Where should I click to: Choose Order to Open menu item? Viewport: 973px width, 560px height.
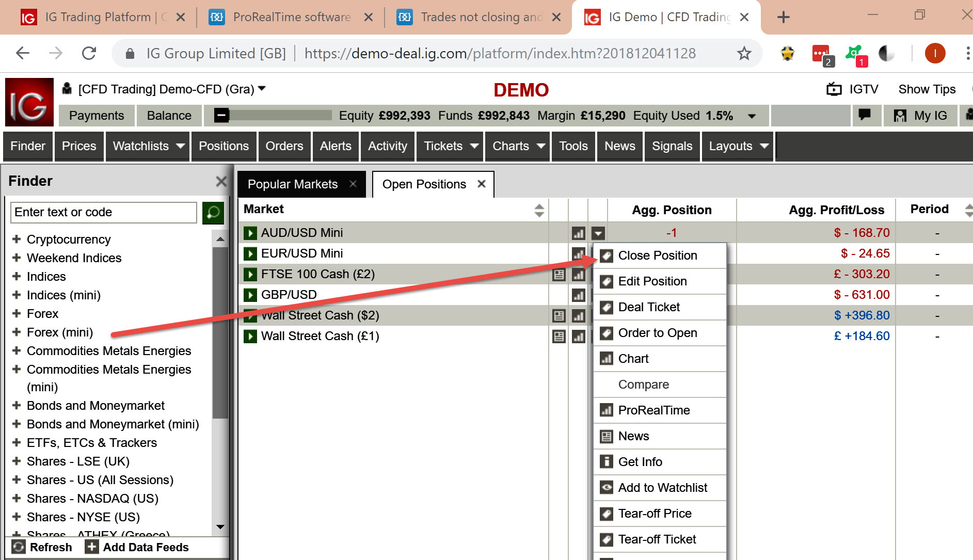click(x=660, y=333)
